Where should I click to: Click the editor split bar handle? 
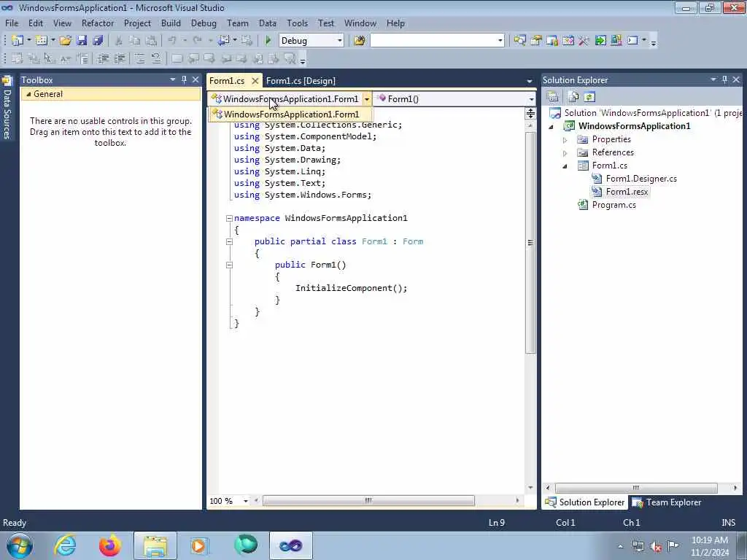tap(530, 113)
